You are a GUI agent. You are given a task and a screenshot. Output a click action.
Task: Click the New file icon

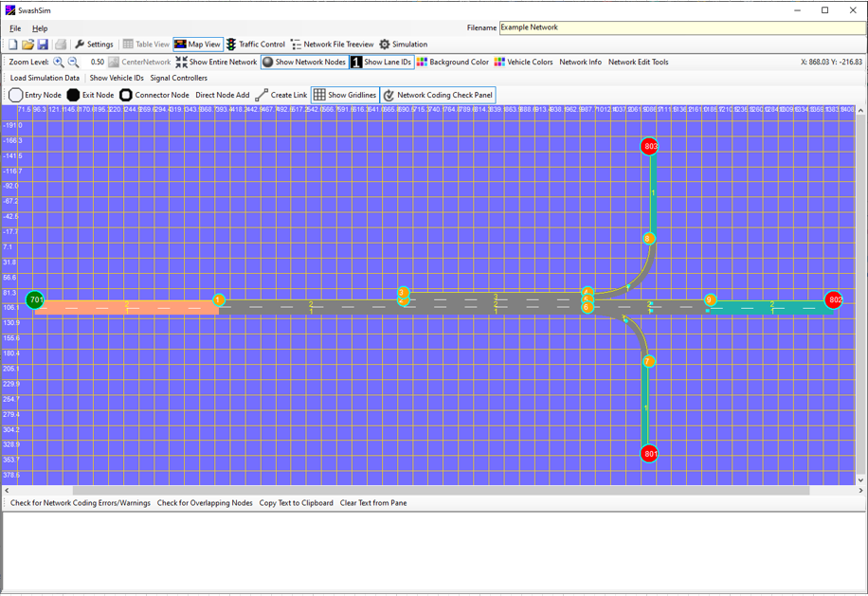tap(12, 45)
